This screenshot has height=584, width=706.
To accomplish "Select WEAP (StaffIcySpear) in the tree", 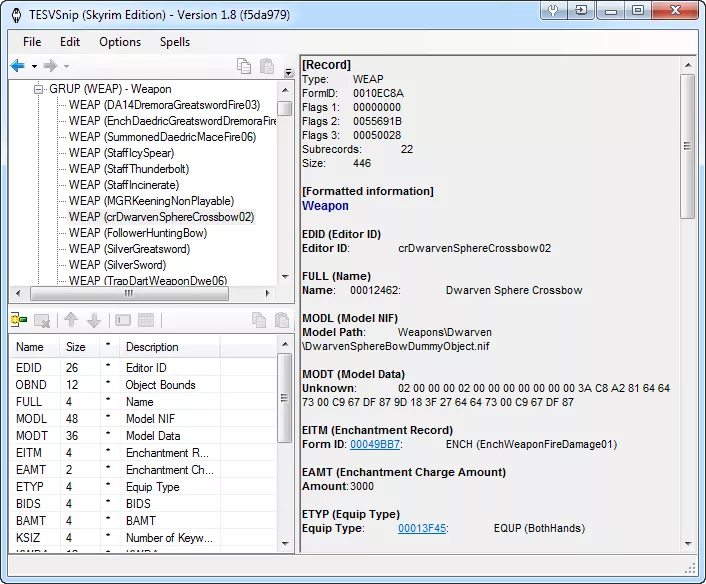I will (121, 153).
